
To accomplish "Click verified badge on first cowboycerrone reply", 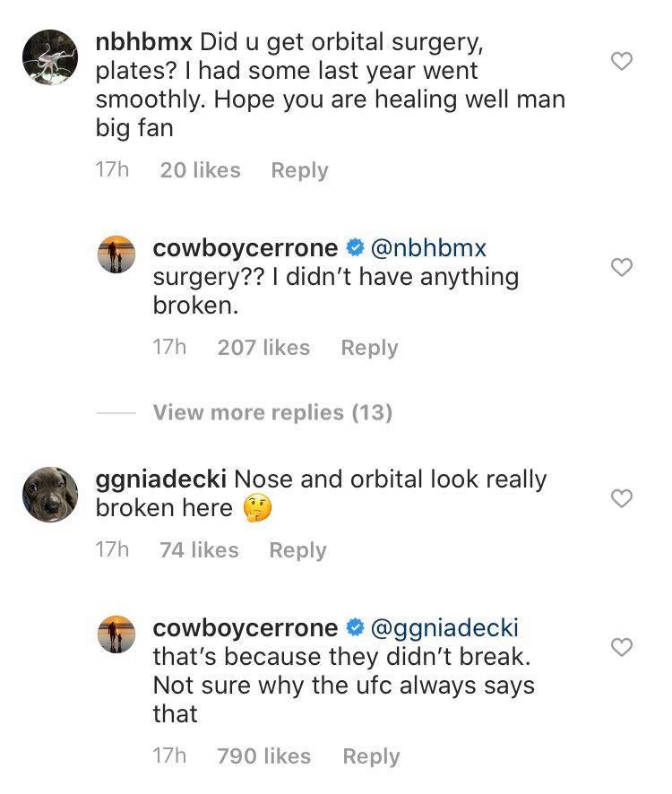I will 354,248.
